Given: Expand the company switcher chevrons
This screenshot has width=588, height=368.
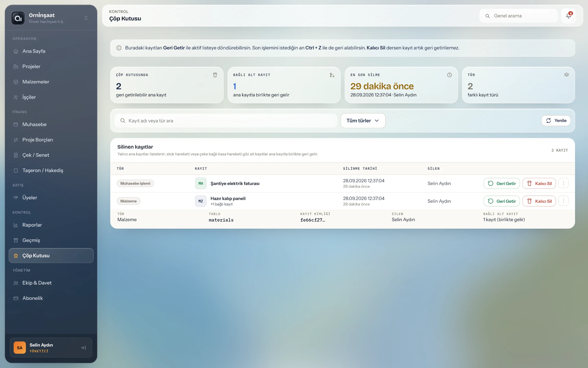Looking at the screenshot, I should (86, 18).
